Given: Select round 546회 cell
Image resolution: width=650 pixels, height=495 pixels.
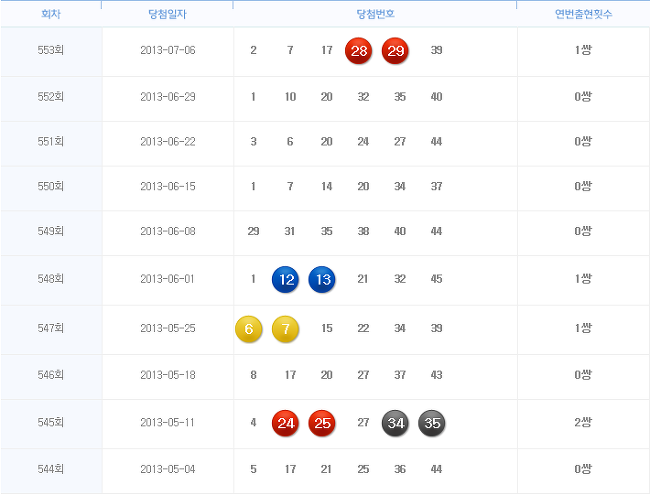Looking at the screenshot, I should (x=51, y=375).
